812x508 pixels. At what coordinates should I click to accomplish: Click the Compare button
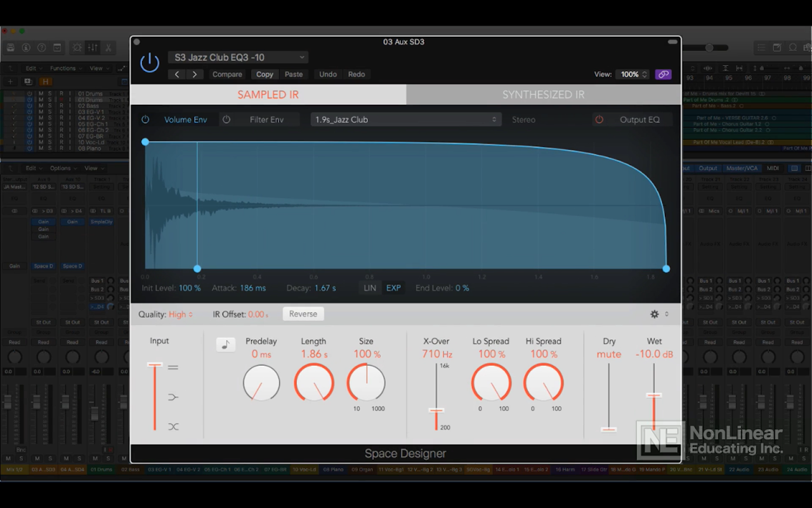pos(227,74)
